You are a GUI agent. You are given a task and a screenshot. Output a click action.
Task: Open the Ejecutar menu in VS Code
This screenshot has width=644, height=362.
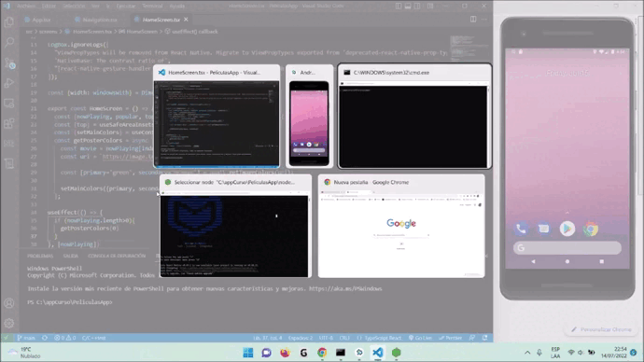pos(126,7)
